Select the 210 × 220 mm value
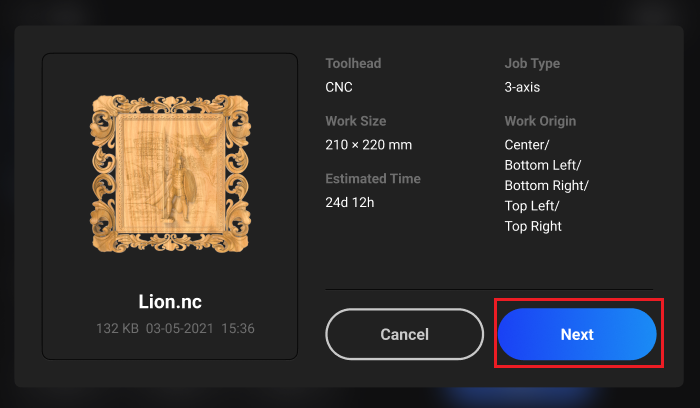This screenshot has height=408, width=700. tap(369, 145)
